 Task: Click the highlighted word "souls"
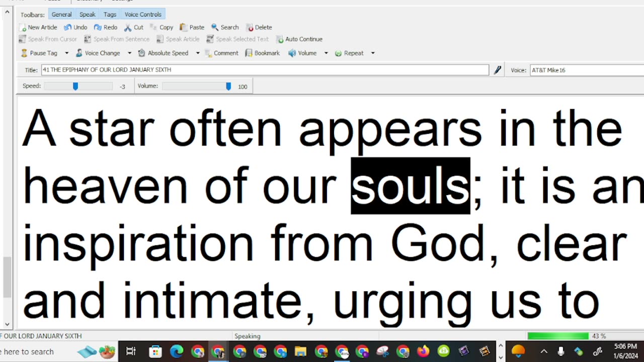(x=410, y=186)
